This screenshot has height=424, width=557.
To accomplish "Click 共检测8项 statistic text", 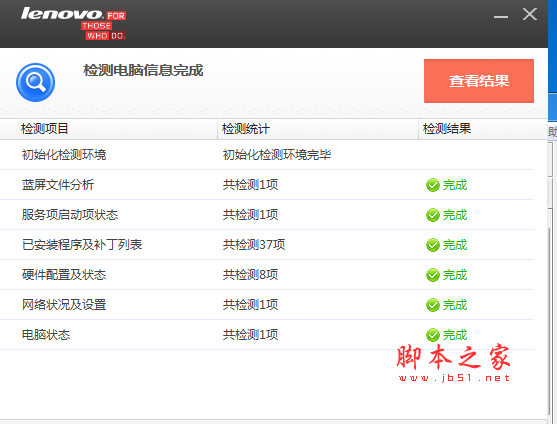I will pos(250,275).
